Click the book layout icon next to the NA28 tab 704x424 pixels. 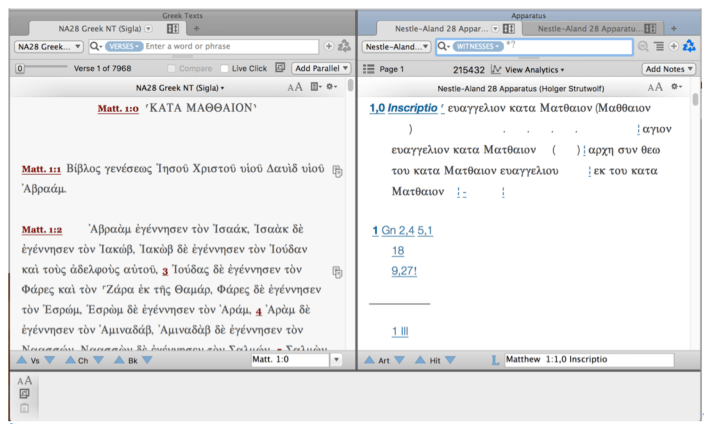pyautogui.click(x=173, y=28)
